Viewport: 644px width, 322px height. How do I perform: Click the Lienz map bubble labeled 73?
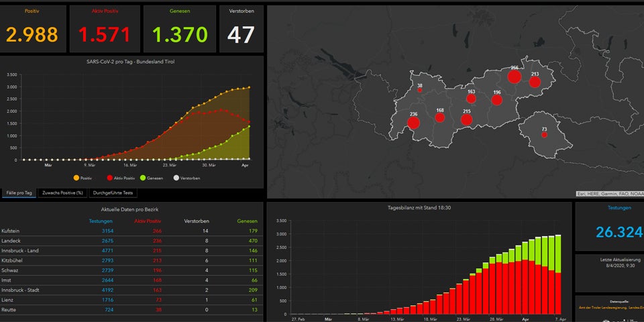[544, 135]
